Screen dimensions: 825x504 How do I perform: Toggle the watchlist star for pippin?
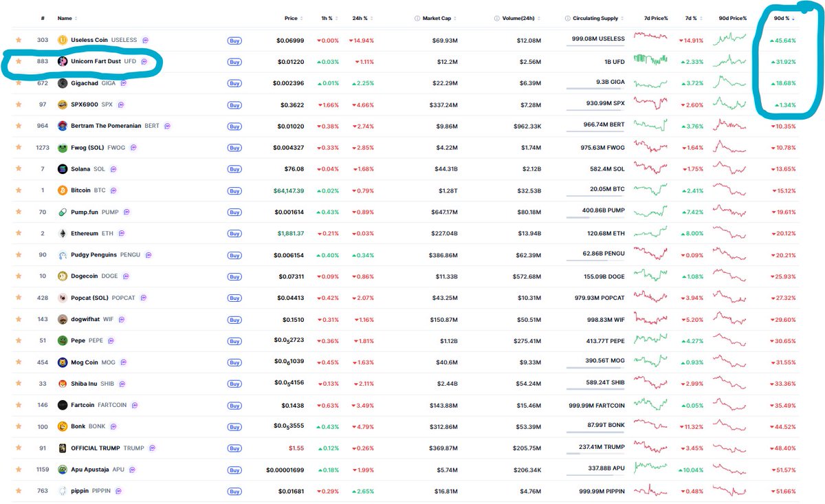pyautogui.click(x=19, y=491)
